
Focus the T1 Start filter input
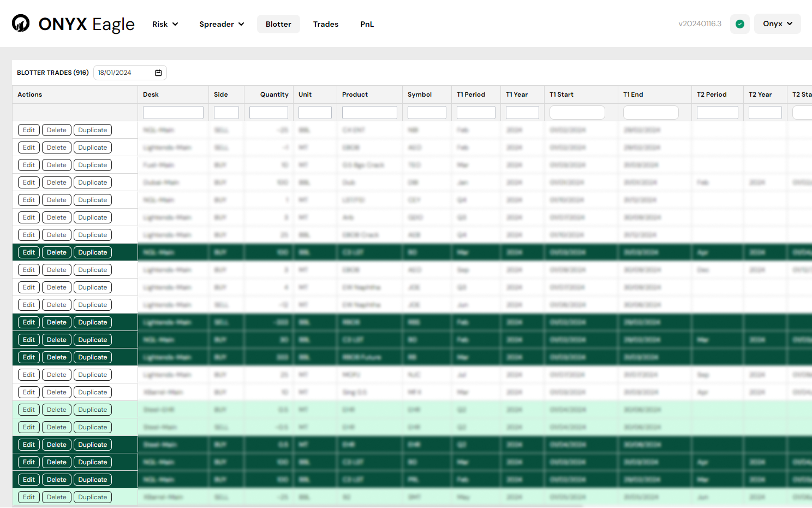point(577,113)
